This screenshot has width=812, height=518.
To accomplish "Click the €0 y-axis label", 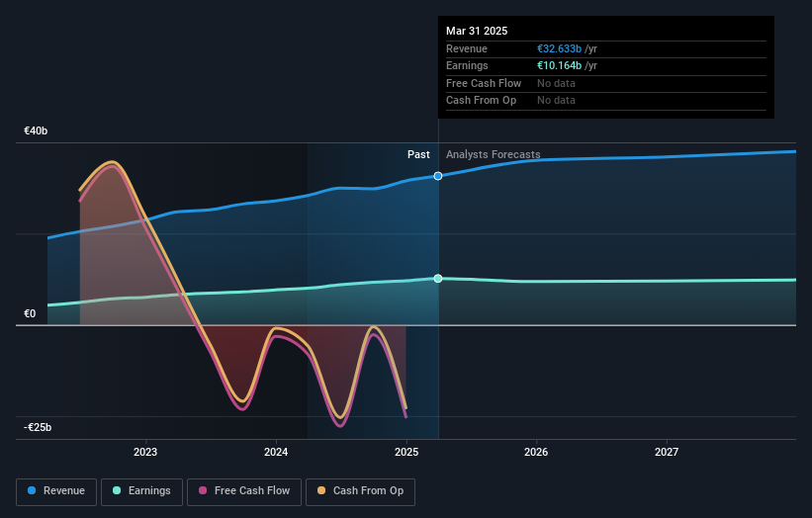I will tap(30, 313).
